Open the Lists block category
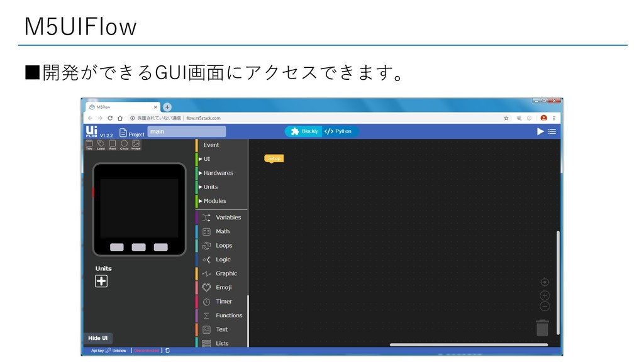 222,343
